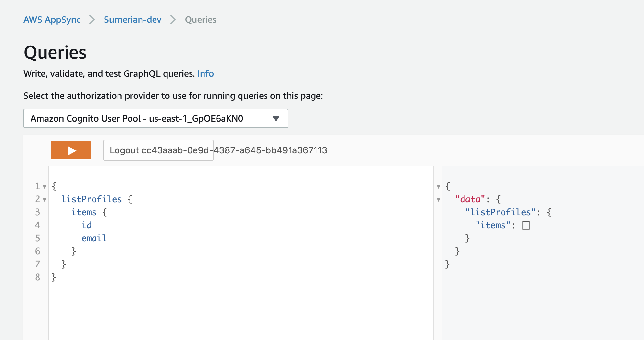644x340 pixels.
Task: Click line number 6 in the gutter
Action: tap(38, 251)
